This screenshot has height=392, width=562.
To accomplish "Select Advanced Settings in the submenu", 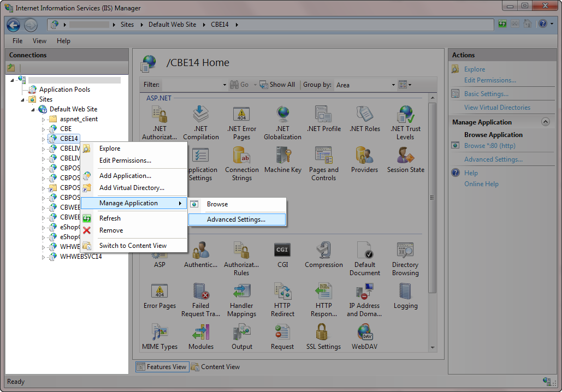I will [x=236, y=219].
